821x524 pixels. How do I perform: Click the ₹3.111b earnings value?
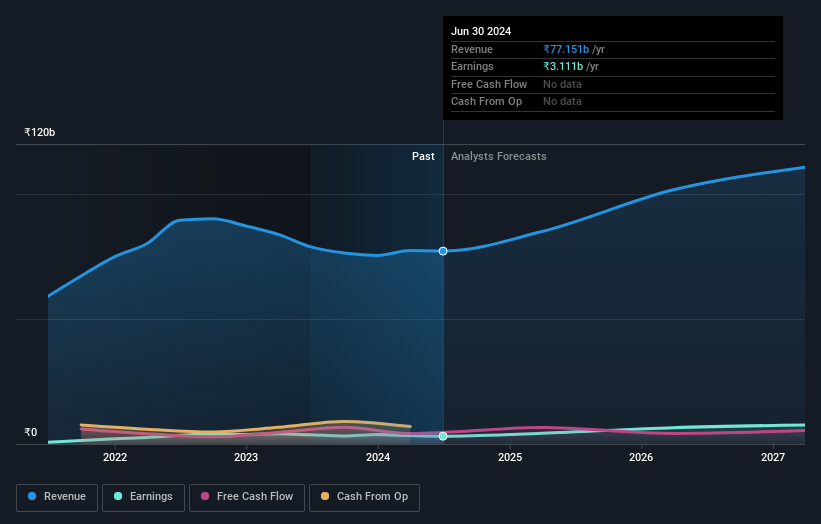tap(563, 66)
